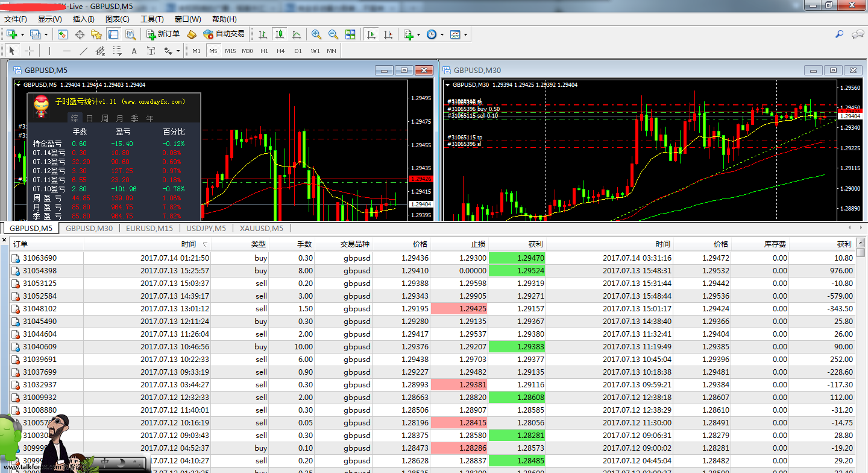The width and height of the screenshot is (868, 473).
Task: Zoom in on the chart
Action: 316,34
